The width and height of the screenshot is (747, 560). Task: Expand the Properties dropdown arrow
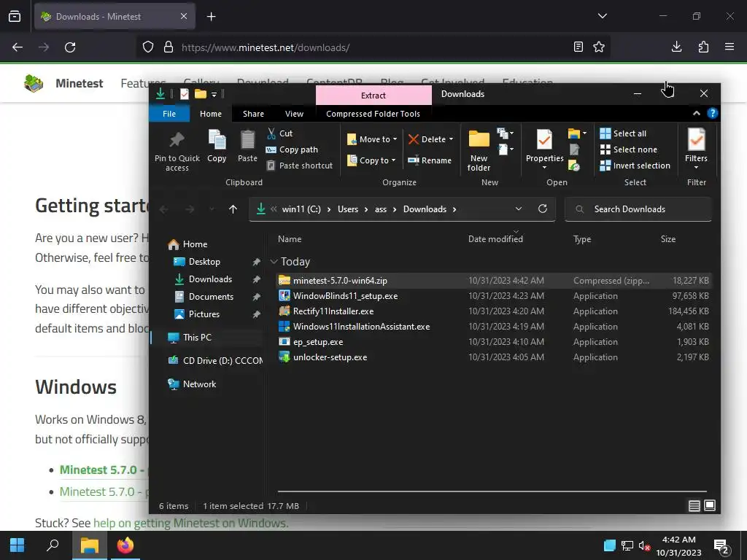click(x=544, y=168)
